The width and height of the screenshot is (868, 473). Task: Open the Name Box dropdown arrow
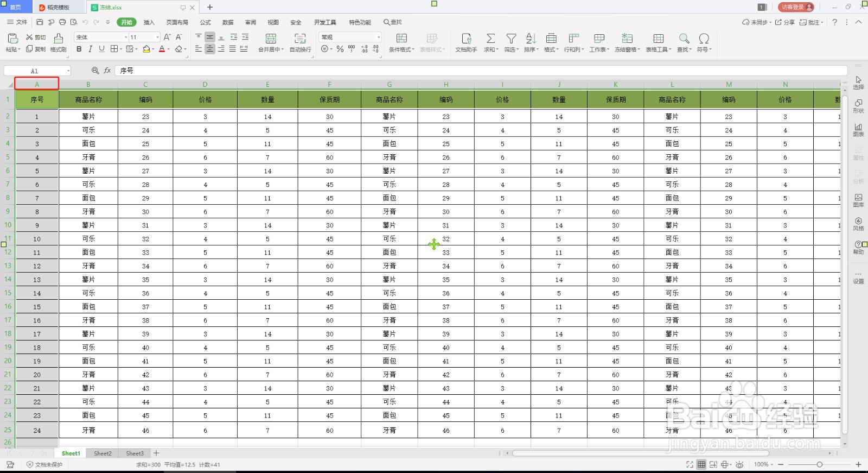[x=68, y=71]
